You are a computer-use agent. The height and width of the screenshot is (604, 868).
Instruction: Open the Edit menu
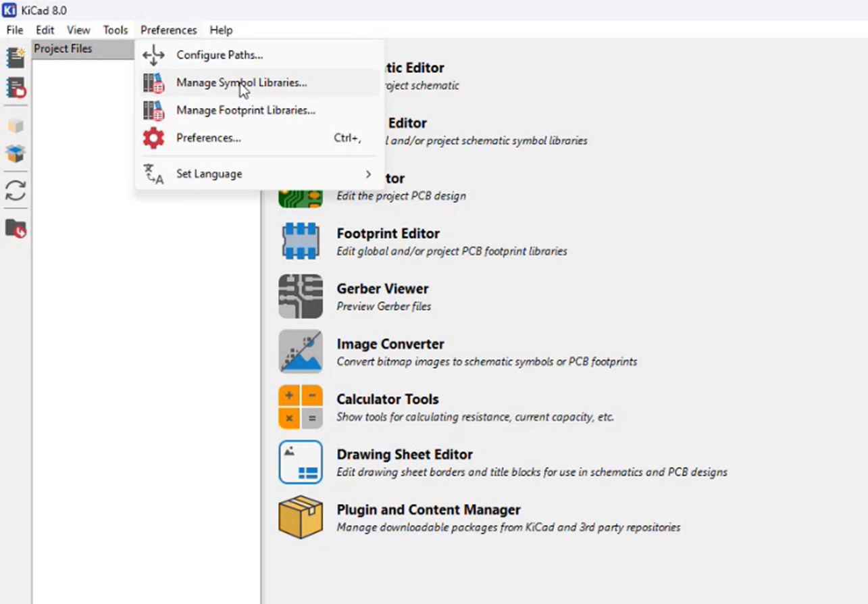click(45, 30)
